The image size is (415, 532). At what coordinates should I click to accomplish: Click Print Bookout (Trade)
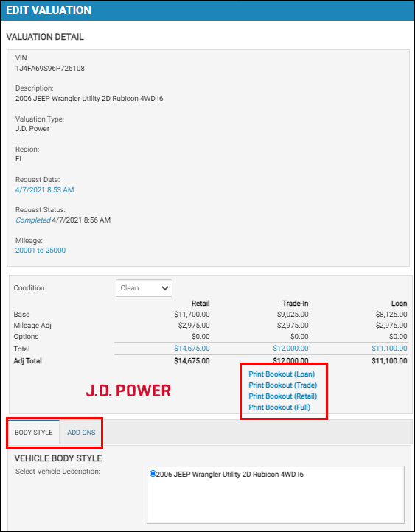[x=282, y=385]
